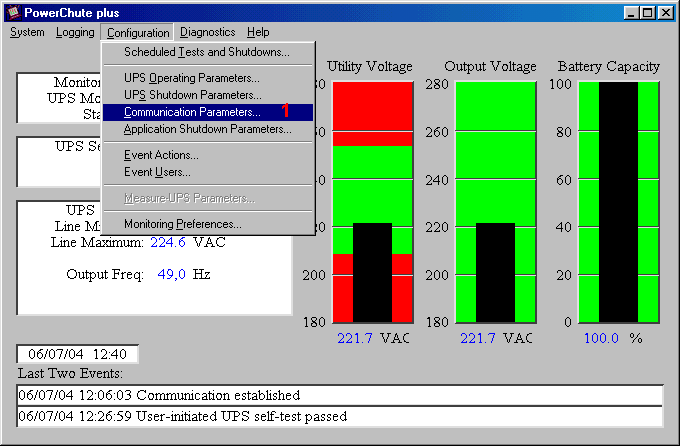This screenshot has height=446, width=680.
Task: Minimize the PowerChute plus window
Action: tap(631, 13)
